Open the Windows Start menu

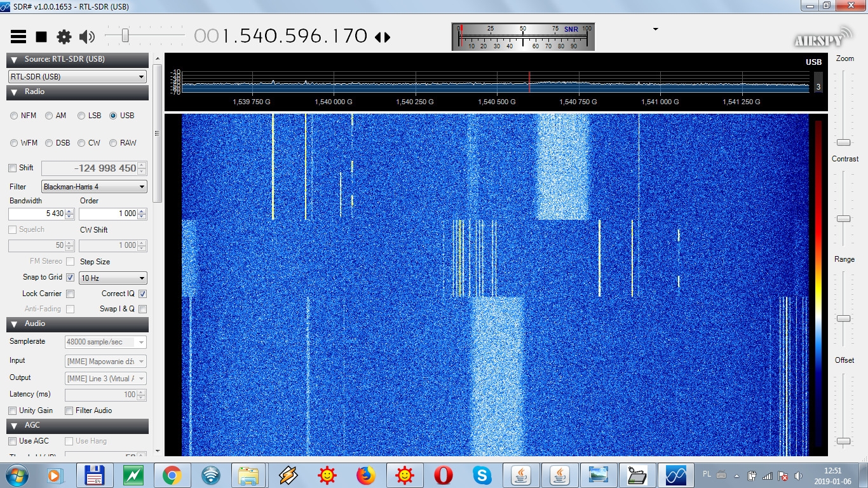[17, 475]
